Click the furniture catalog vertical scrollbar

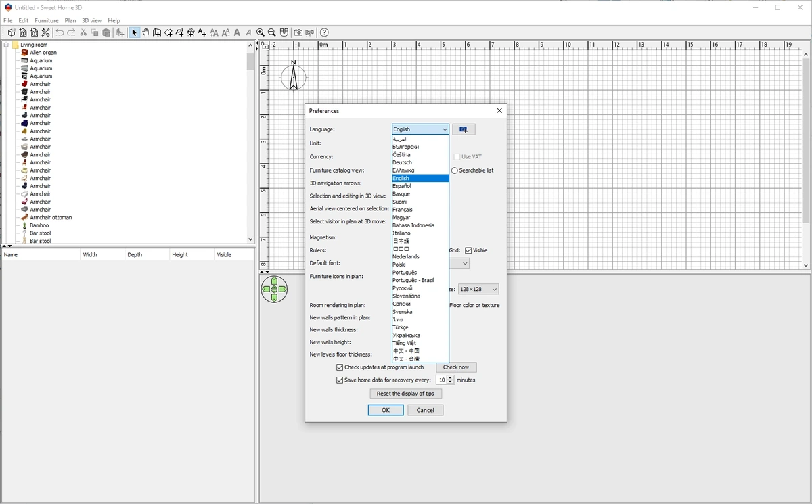point(250,142)
